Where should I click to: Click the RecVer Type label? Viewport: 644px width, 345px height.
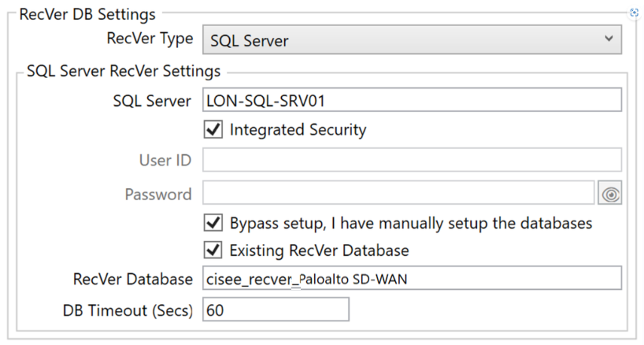[150, 39]
